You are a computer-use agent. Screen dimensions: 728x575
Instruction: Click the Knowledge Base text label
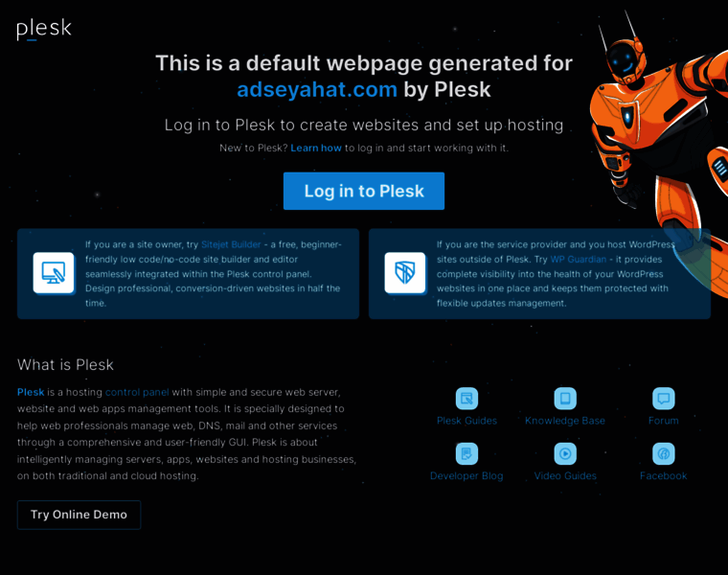pos(565,421)
